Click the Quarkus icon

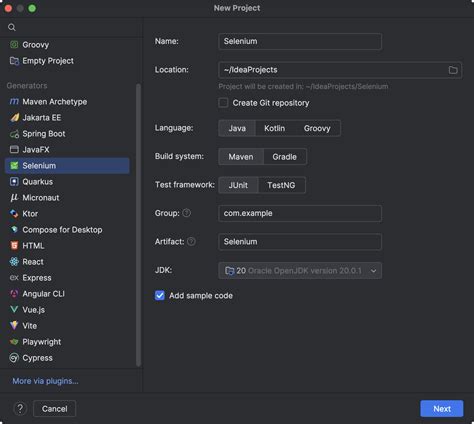(x=14, y=182)
